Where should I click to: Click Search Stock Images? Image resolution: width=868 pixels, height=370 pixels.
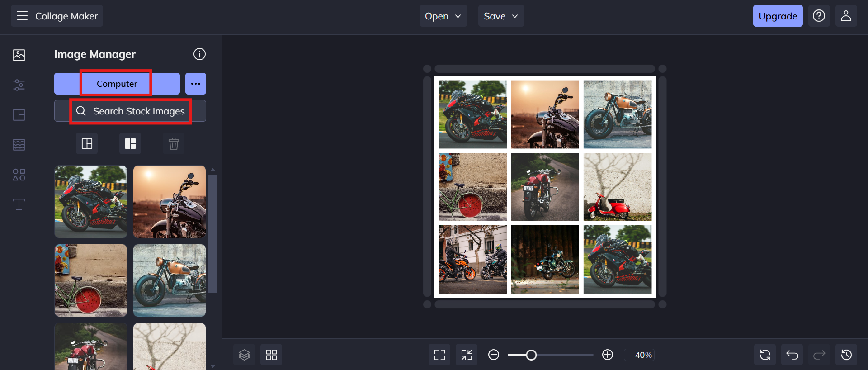pos(130,111)
